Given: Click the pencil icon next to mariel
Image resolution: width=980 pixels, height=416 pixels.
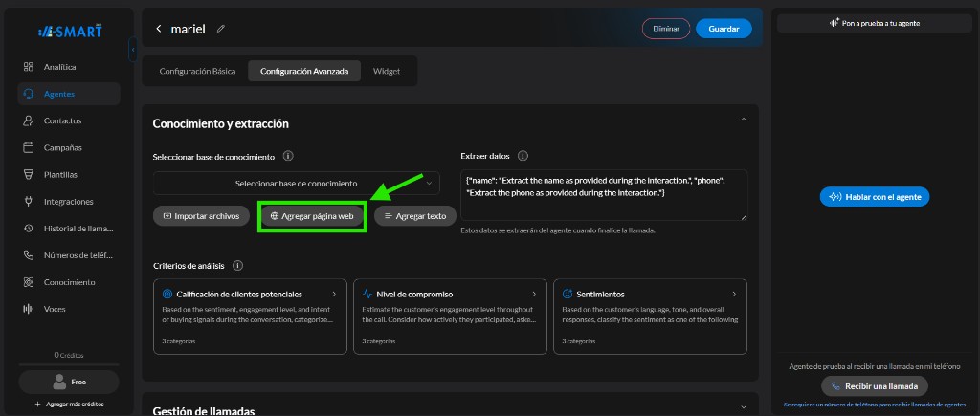Looking at the screenshot, I should [221, 29].
